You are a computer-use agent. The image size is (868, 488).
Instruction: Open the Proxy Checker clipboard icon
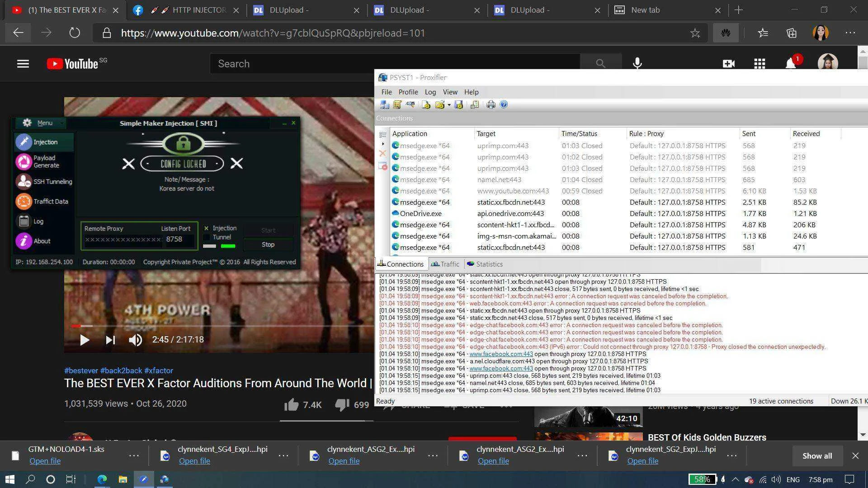pos(475,105)
